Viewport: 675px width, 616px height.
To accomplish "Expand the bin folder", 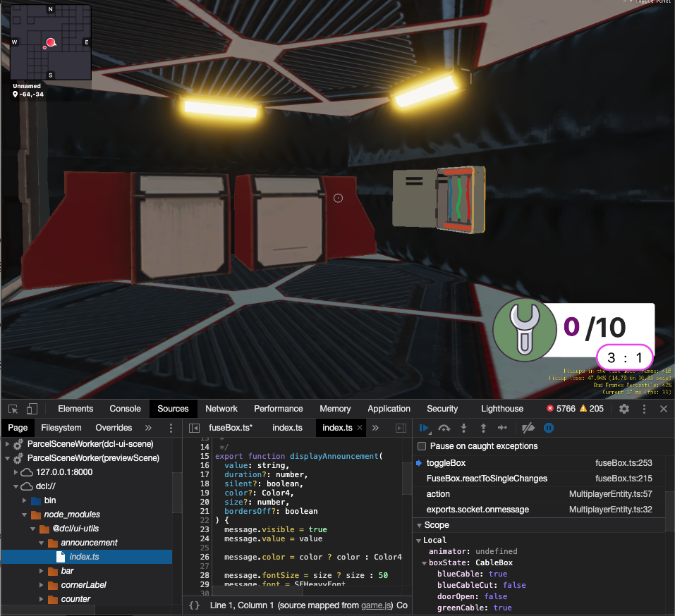I will pos(24,500).
